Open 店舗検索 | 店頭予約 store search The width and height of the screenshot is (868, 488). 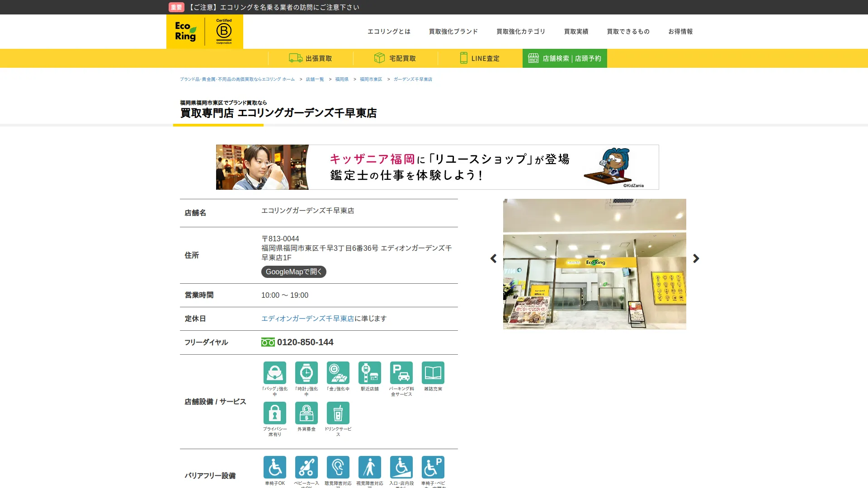[x=565, y=58]
